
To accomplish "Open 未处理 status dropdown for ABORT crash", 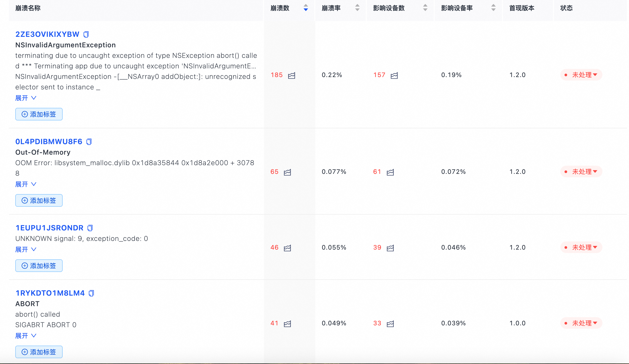I will 581,323.
